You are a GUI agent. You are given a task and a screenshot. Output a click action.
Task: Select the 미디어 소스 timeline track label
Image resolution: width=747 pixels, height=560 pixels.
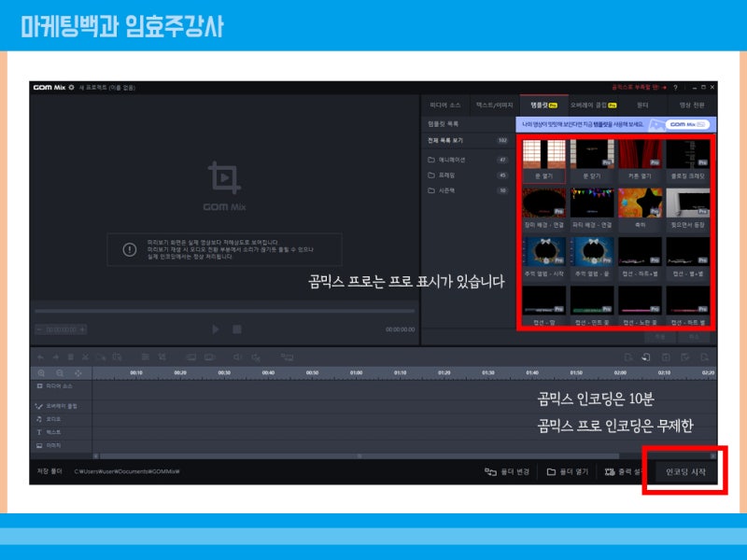pyautogui.click(x=55, y=385)
